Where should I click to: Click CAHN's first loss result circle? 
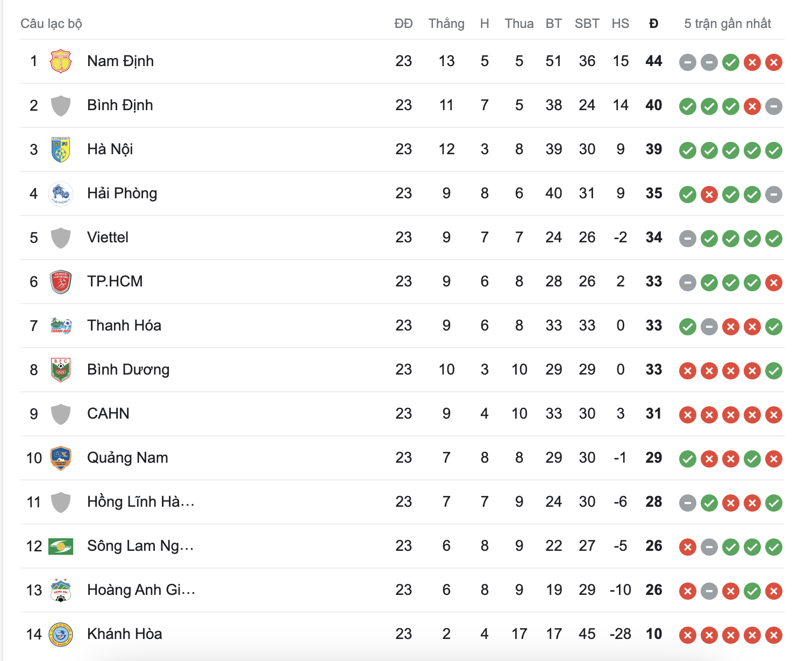(687, 415)
